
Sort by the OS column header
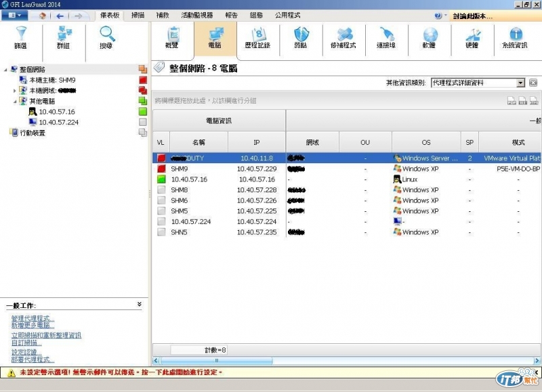pyautogui.click(x=426, y=142)
